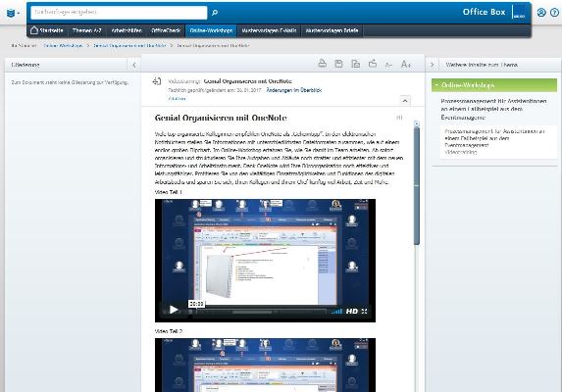
Task: Click the Video Teil 2 label
Action: tap(169, 331)
